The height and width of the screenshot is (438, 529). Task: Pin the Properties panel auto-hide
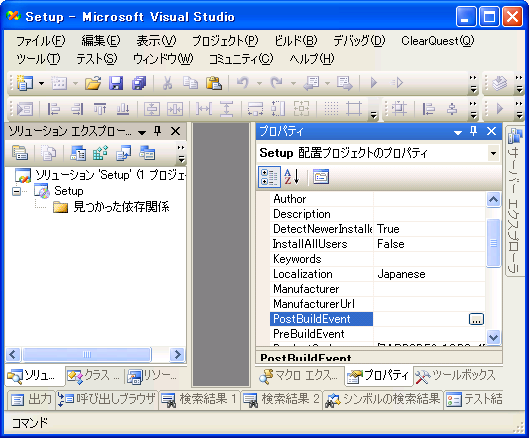tap(474, 131)
